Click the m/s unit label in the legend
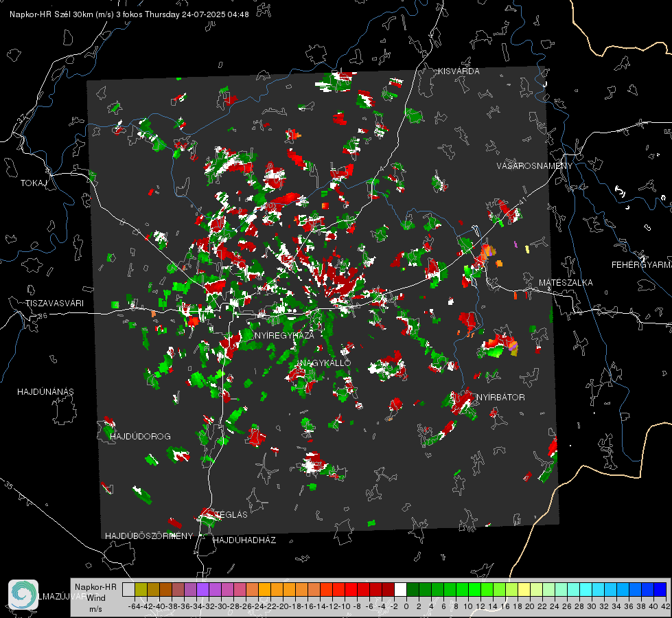Viewport: 672px width, 618px height. point(95,609)
